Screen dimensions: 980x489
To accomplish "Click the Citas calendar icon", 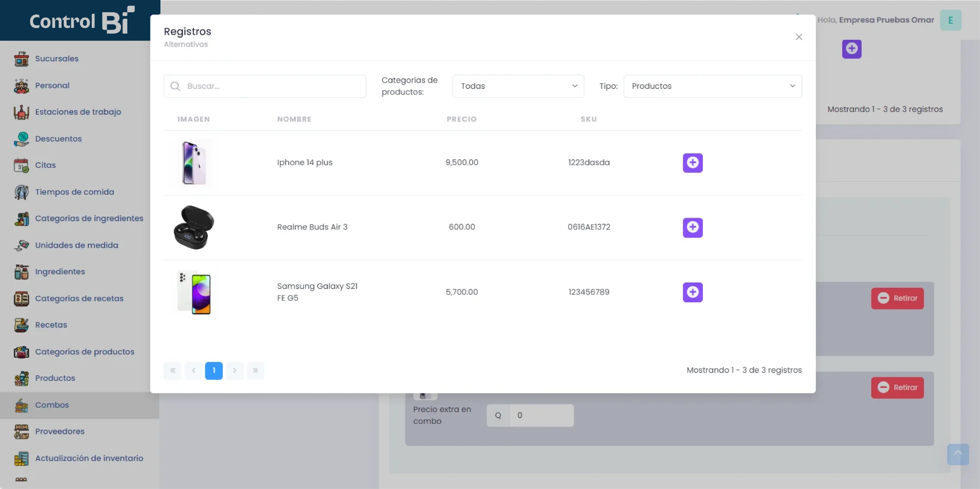I will [21, 165].
